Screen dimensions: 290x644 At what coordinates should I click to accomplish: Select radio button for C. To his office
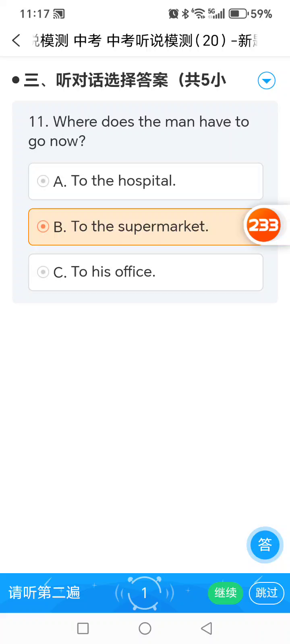click(43, 272)
